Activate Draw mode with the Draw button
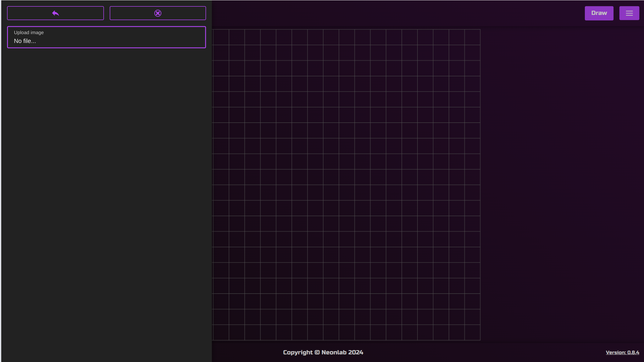Image resolution: width=644 pixels, height=362 pixels. click(599, 13)
